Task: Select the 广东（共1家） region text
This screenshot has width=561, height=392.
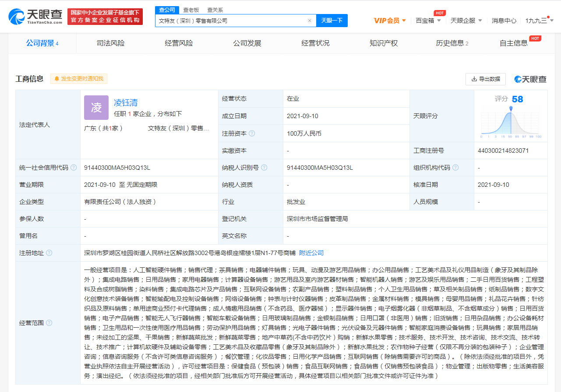Action: point(103,128)
